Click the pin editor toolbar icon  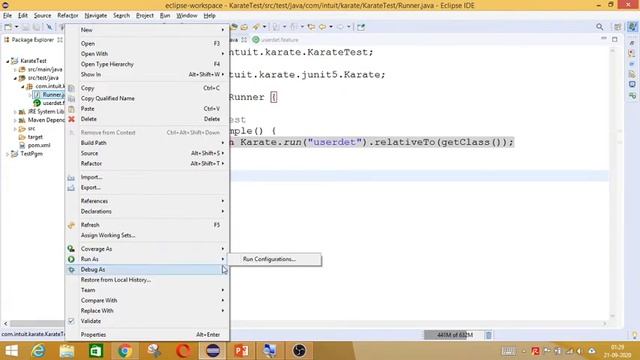point(361,27)
